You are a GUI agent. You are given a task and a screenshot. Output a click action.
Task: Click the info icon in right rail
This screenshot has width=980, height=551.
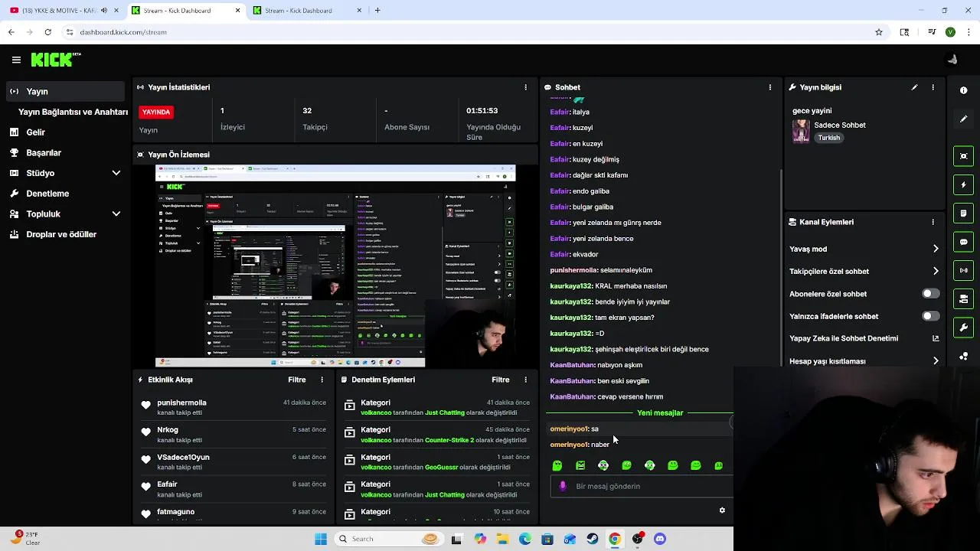963,90
